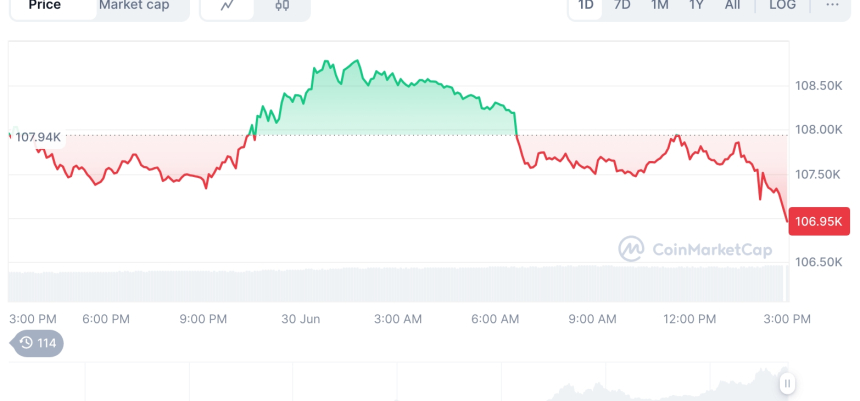The image size is (860, 401).
Task: Click the CoinMarketCap watermark logo
Action: 695,249
